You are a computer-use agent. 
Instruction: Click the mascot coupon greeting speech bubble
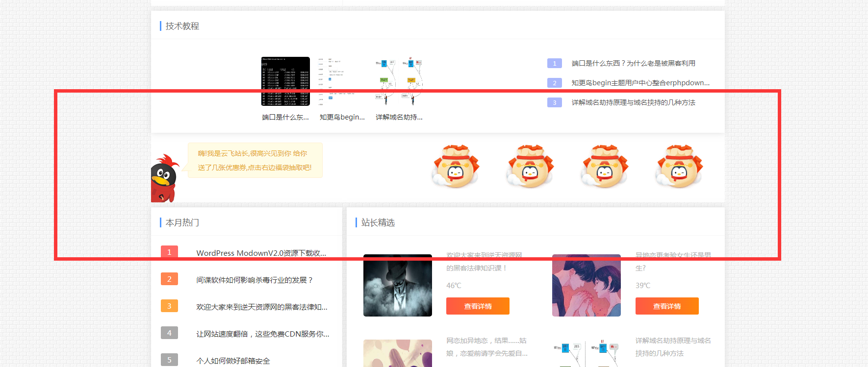point(255,160)
